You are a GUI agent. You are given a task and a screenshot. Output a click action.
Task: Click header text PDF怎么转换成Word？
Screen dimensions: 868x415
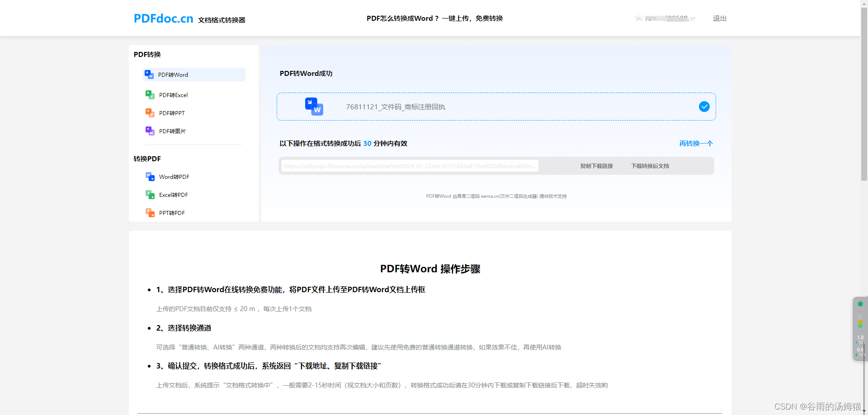(x=402, y=19)
